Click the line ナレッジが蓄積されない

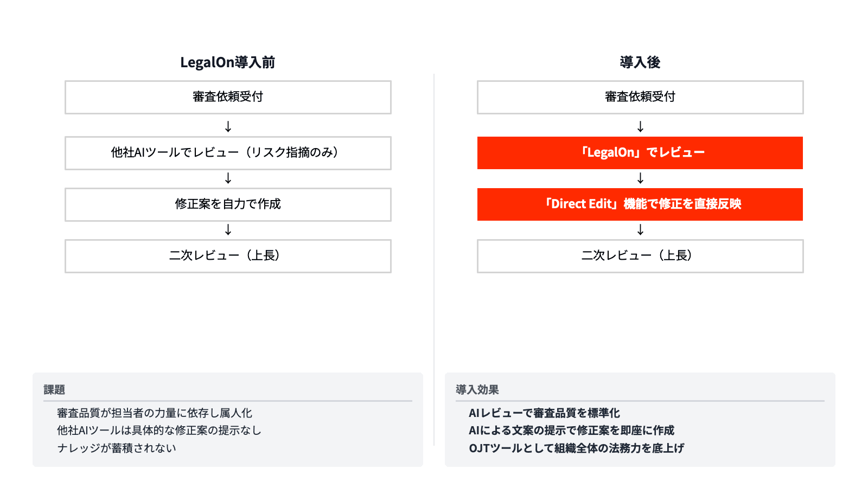click(117, 448)
